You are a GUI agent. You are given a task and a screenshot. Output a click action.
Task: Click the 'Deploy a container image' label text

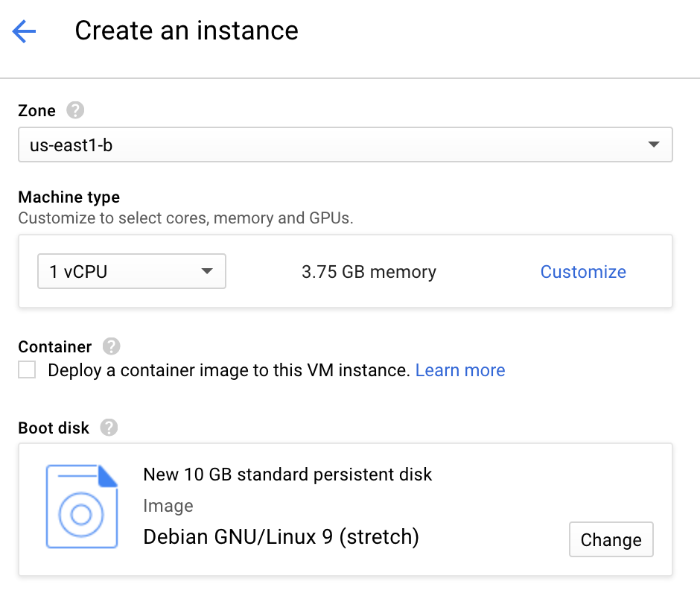pos(229,370)
